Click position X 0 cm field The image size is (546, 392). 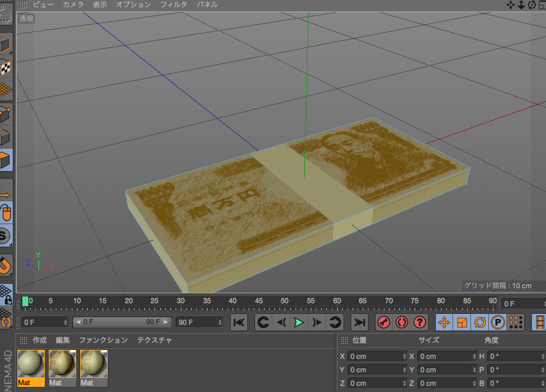377,357
